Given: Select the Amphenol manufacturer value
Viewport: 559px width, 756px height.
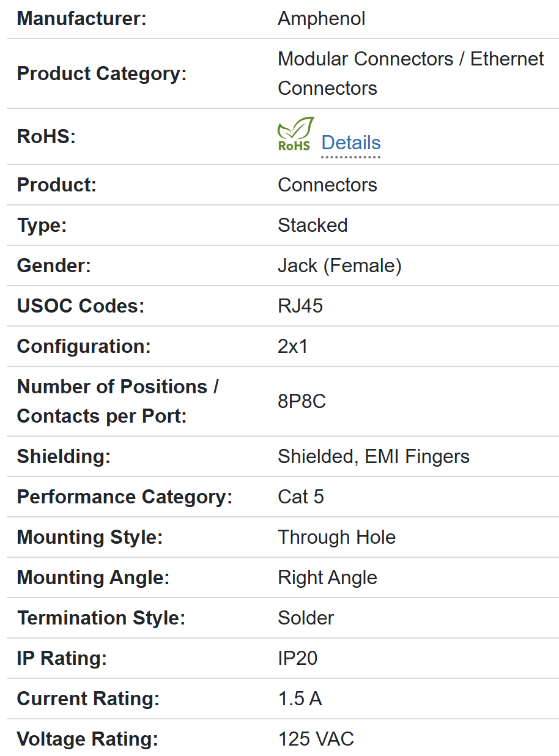Looking at the screenshot, I should 321,18.
